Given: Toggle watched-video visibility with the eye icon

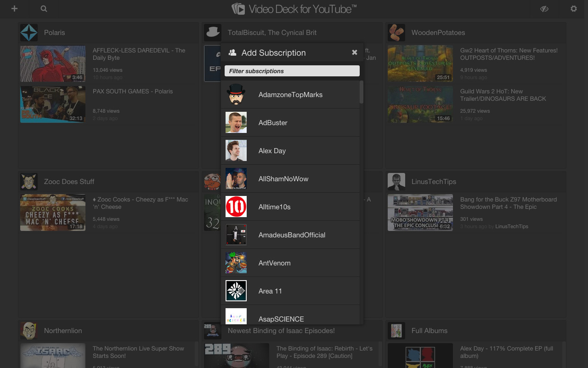Looking at the screenshot, I should point(544,9).
